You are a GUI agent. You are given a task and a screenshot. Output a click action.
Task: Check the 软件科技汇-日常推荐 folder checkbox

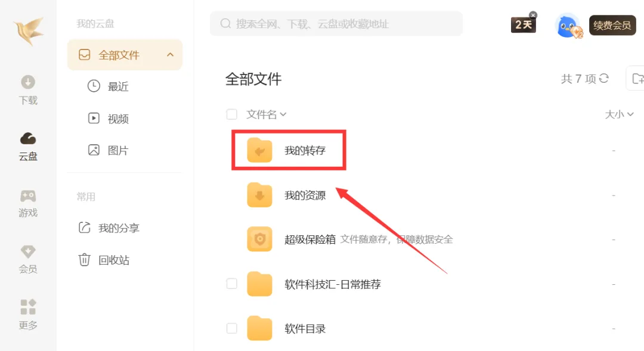pos(231,284)
